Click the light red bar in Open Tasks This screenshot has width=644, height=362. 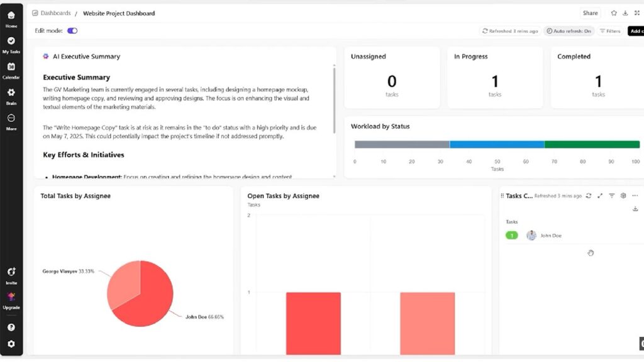tap(428, 324)
